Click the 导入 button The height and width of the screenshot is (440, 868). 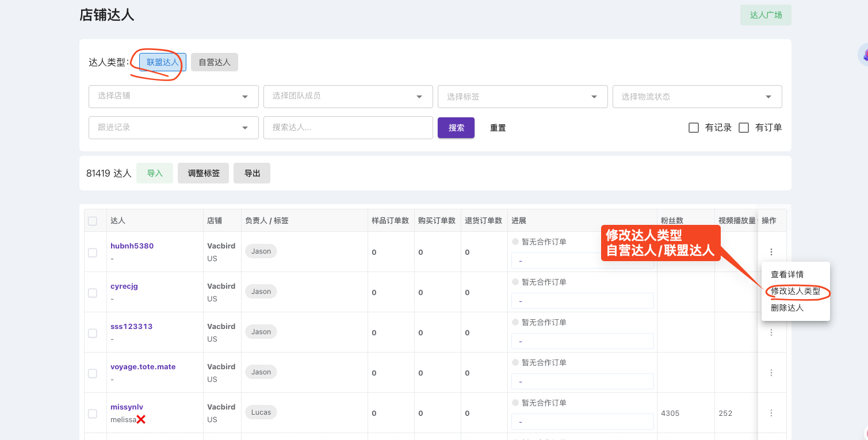pos(155,173)
